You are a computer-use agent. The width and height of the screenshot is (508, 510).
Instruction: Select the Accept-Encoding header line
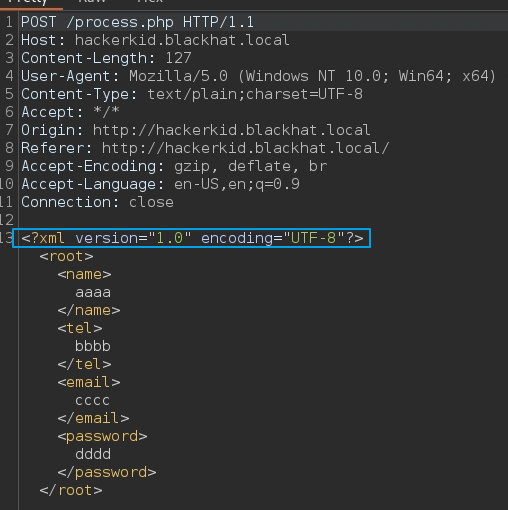(174, 166)
